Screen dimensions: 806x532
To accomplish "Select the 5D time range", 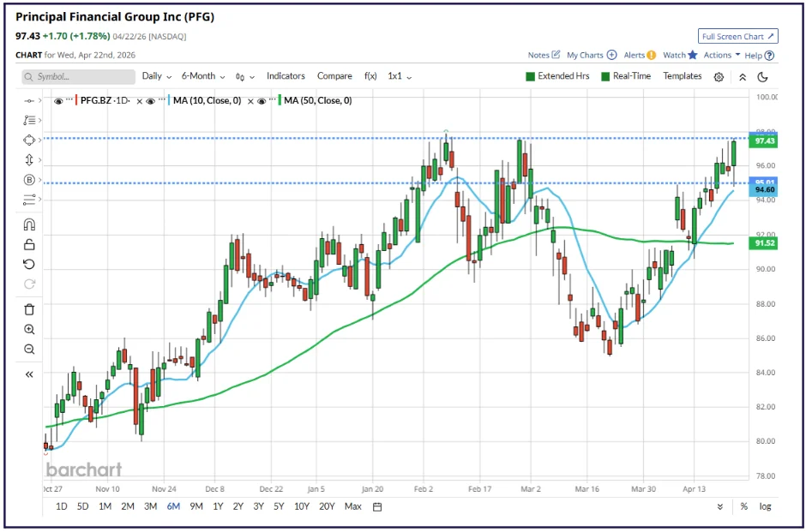I will point(83,507).
